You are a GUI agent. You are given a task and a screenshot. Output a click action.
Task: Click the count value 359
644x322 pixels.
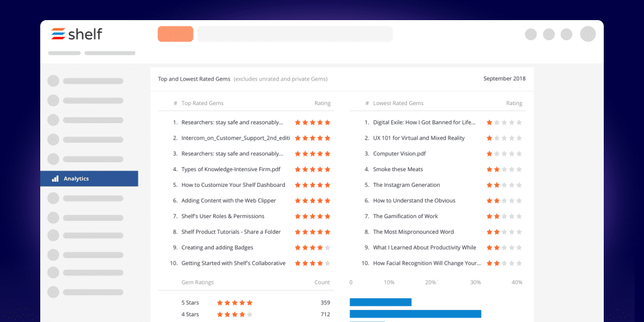tap(325, 303)
